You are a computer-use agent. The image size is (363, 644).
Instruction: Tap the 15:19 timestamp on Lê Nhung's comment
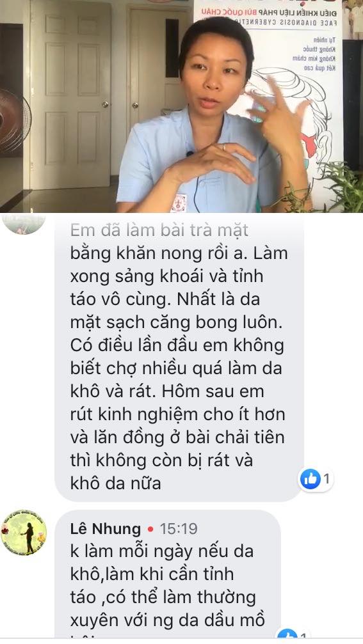tap(179, 529)
